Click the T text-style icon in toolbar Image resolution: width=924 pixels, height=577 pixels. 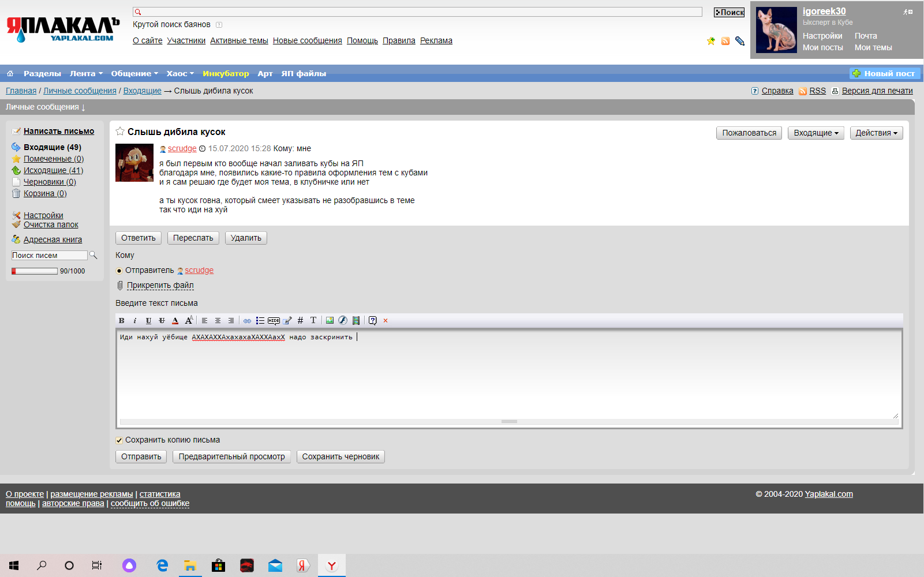pos(313,320)
